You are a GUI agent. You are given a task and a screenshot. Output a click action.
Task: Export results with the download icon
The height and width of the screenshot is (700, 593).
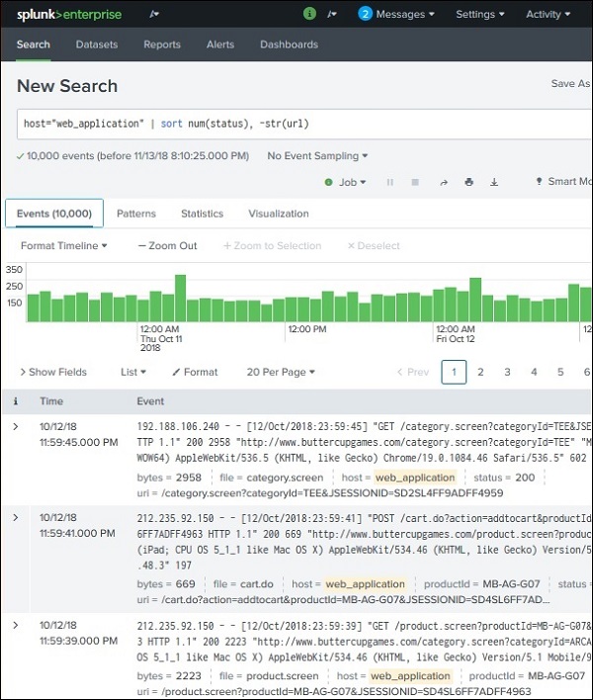point(494,182)
